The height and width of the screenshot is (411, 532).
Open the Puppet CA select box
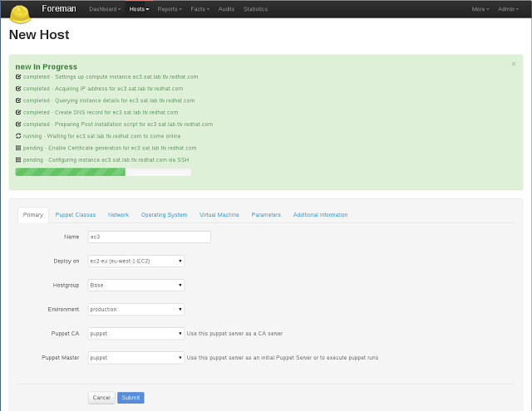click(x=136, y=334)
